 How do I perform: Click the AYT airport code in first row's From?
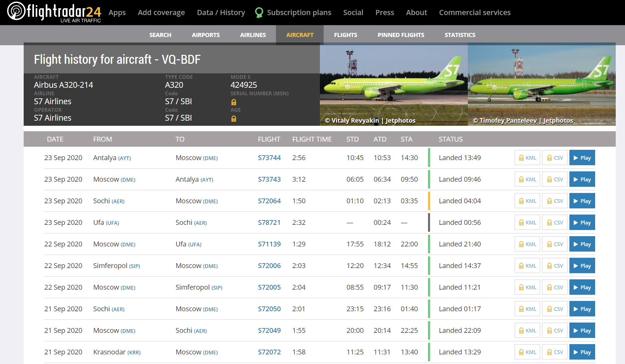[124, 158]
